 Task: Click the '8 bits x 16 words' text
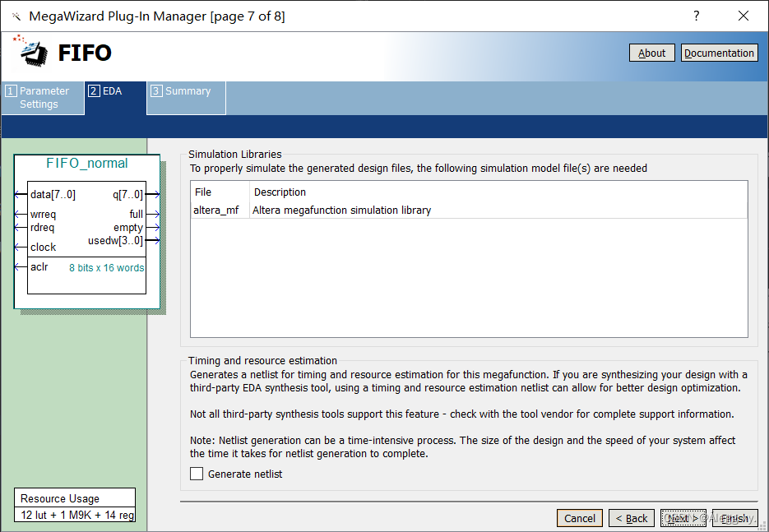(x=106, y=268)
